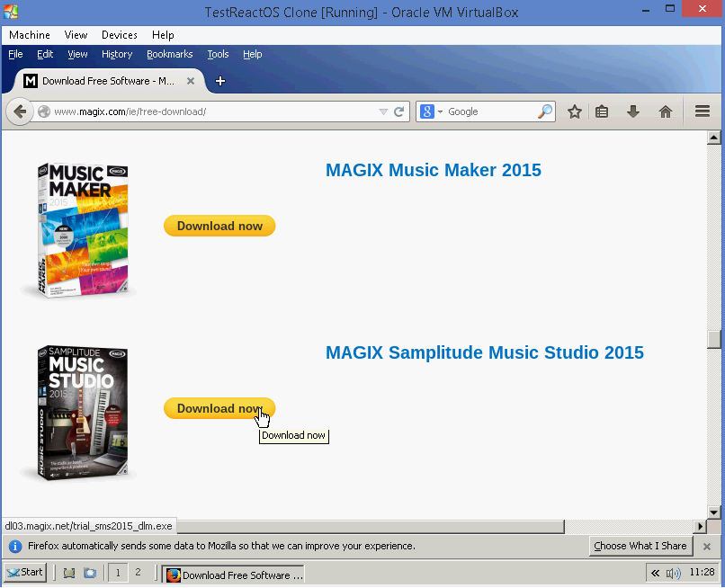Screen dimensions: 725x588
Task: Open a new tab with the plus icon
Action: coord(220,81)
